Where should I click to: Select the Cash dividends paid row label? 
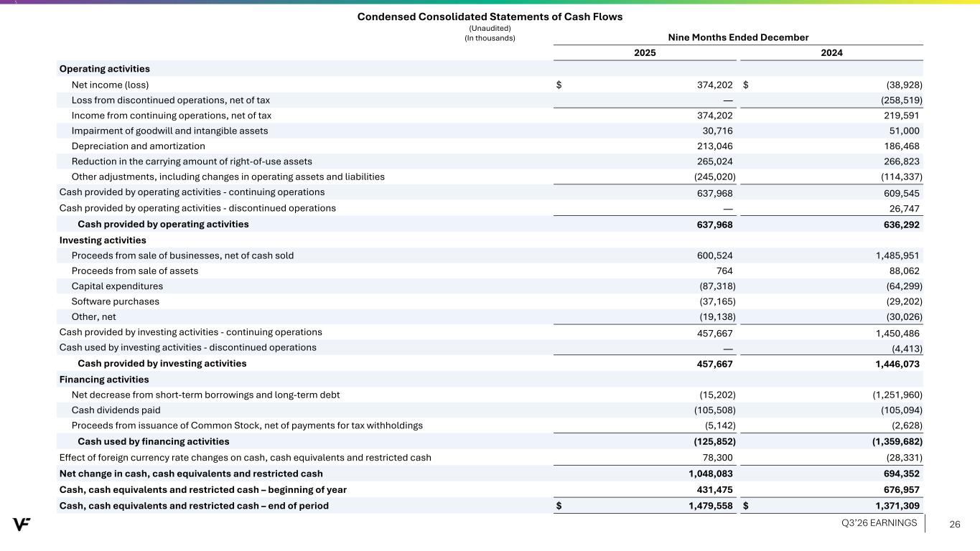116,410
